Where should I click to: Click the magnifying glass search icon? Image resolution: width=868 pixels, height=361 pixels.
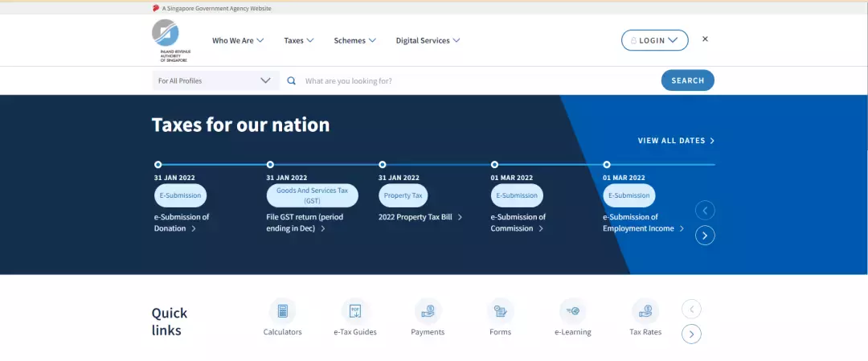[x=292, y=80]
